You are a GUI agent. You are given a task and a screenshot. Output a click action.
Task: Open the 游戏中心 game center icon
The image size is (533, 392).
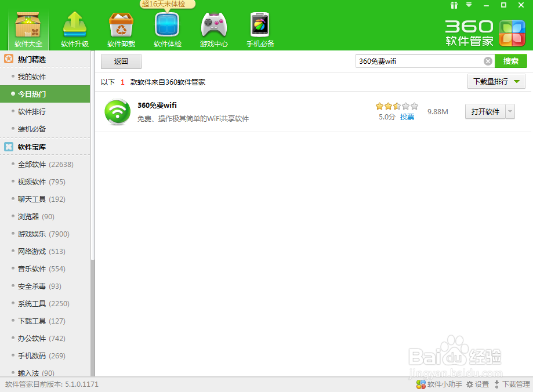[214, 30]
